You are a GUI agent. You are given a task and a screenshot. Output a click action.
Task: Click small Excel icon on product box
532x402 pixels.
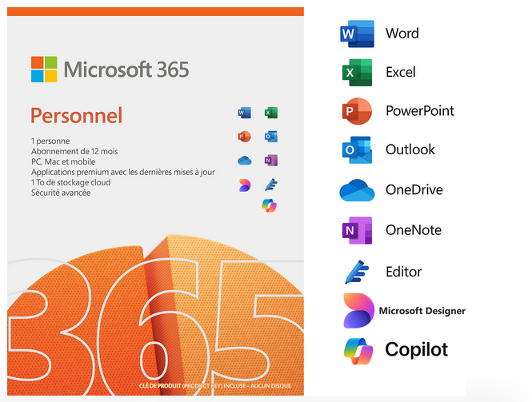click(x=270, y=113)
